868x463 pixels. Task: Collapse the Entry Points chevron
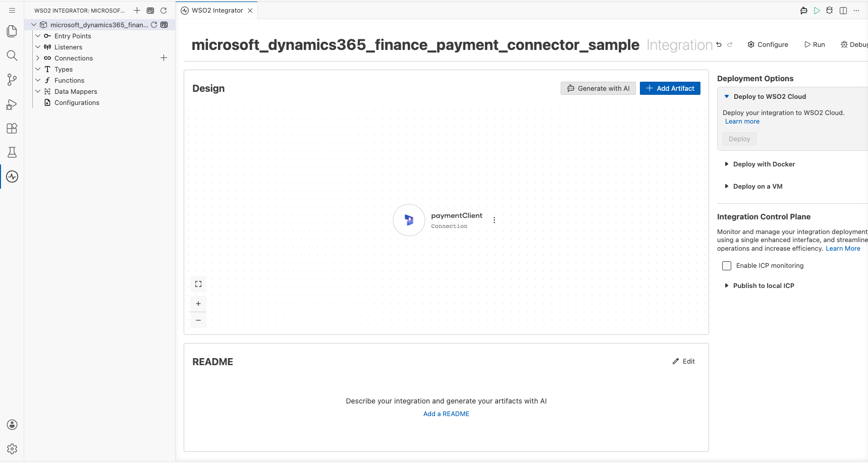[x=38, y=36]
